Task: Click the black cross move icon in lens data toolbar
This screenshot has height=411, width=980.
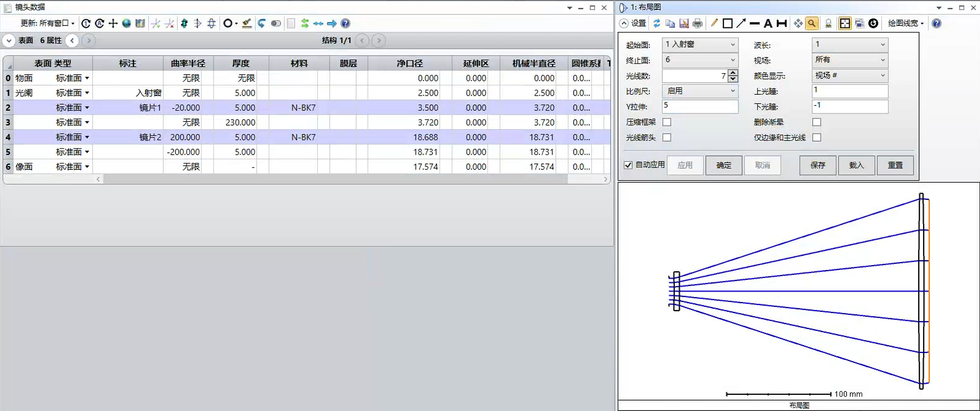Action: click(x=113, y=24)
